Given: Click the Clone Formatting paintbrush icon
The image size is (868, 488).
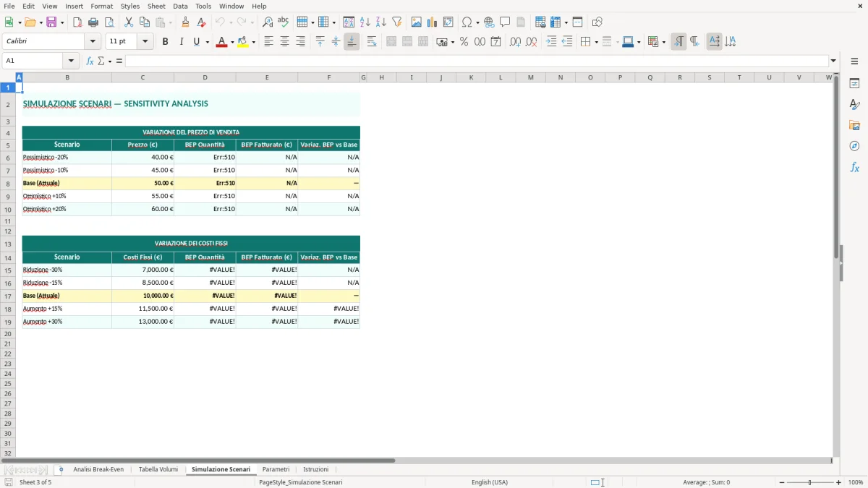Looking at the screenshot, I should 186,22.
